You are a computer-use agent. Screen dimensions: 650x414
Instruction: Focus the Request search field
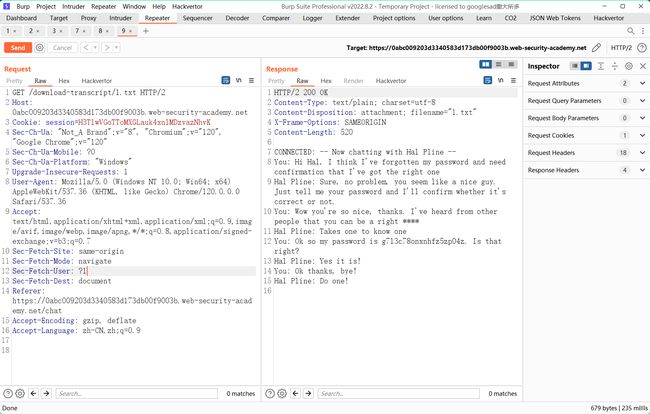136,393
